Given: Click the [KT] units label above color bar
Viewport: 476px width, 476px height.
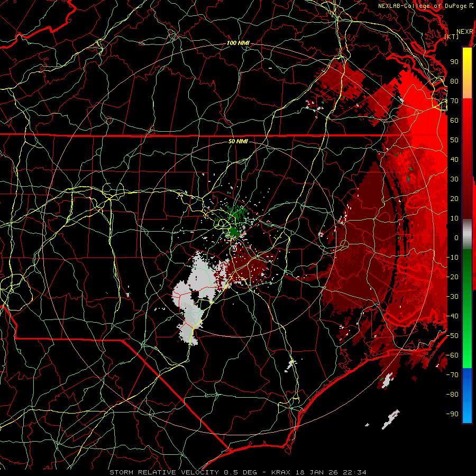Looking at the screenshot, I should (x=452, y=36).
